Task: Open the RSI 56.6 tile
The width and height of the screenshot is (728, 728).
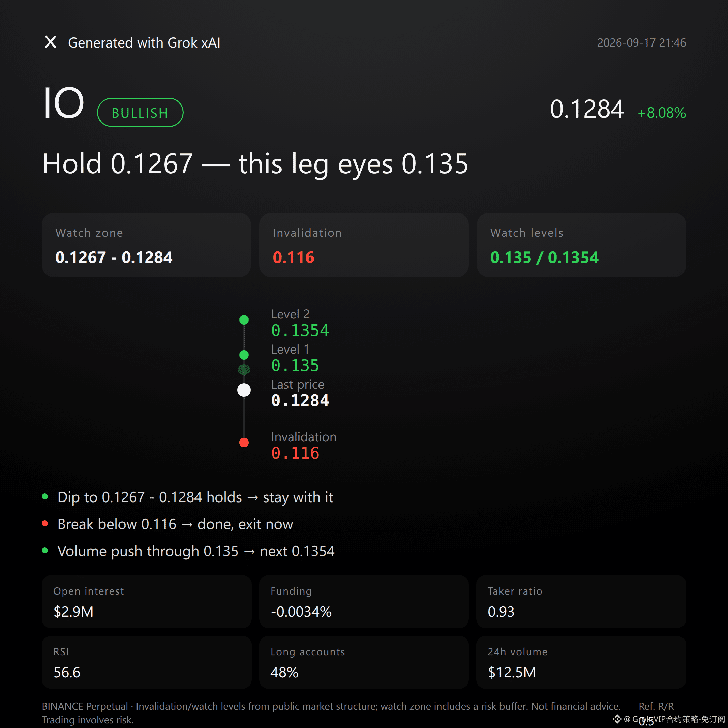Action: pyautogui.click(x=147, y=662)
